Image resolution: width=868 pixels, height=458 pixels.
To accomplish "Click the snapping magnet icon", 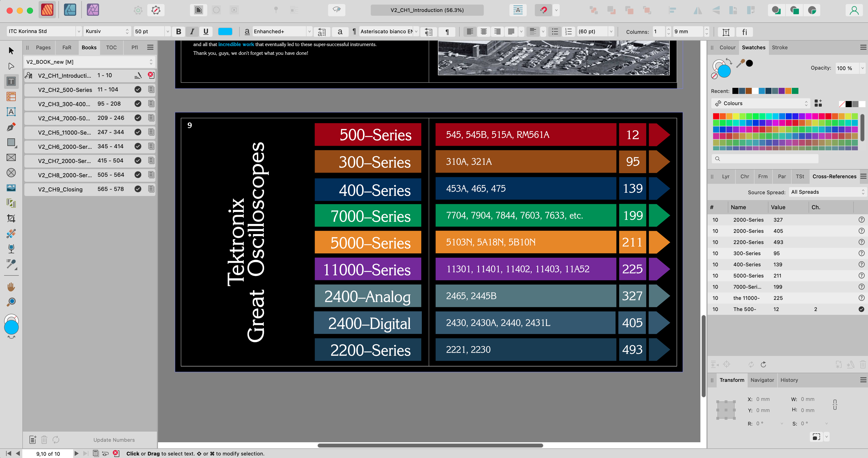I will [543, 10].
